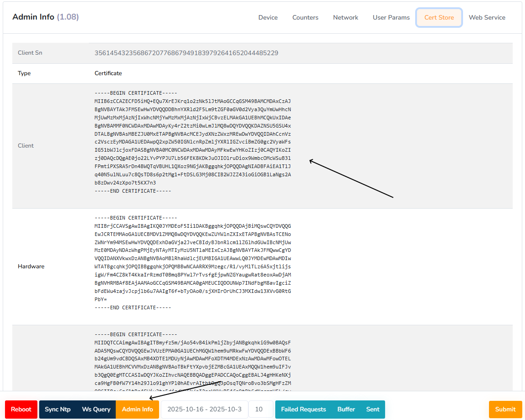The width and height of the screenshot is (525, 420).
Task: Click the date range input field
Action: [204, 409]
